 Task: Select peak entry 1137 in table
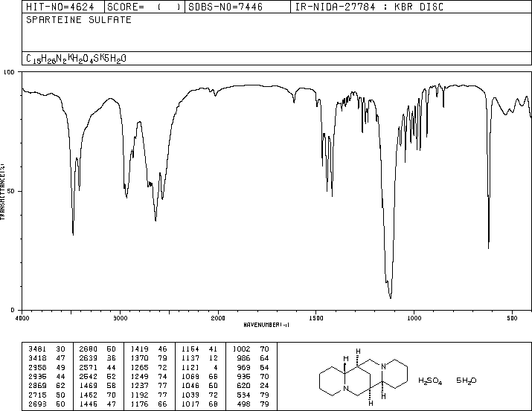point(200,358)
